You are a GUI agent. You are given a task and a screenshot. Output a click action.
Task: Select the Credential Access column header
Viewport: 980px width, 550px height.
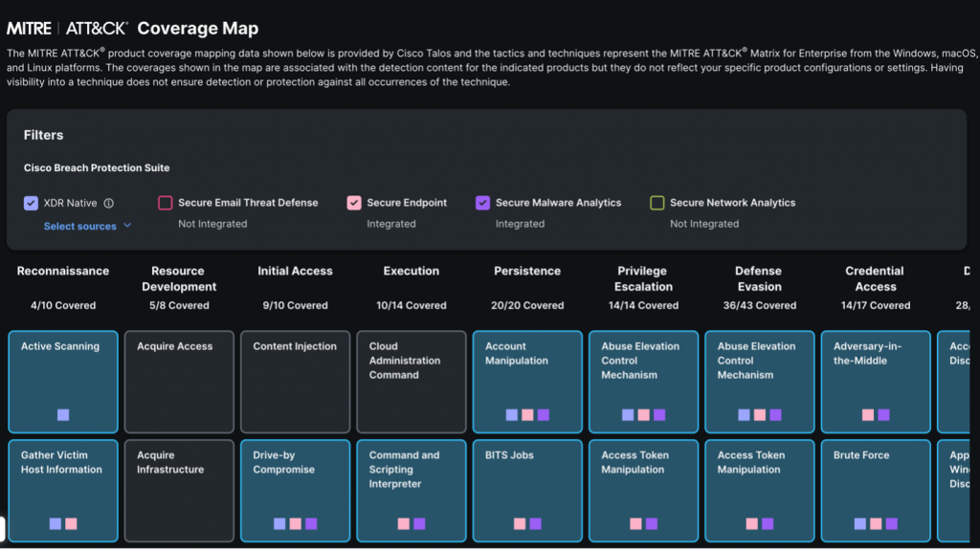pyautogui.click(x=875, y=278)
